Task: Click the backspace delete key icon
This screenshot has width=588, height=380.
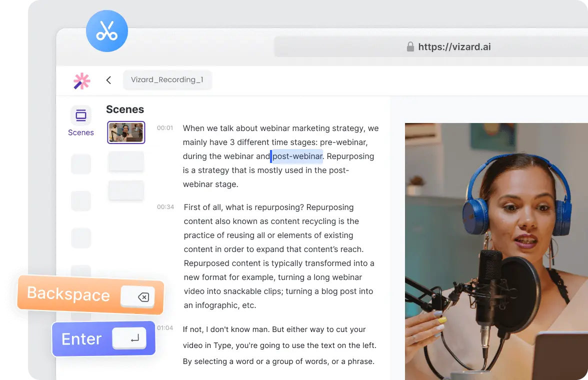Action: (143, 297)
